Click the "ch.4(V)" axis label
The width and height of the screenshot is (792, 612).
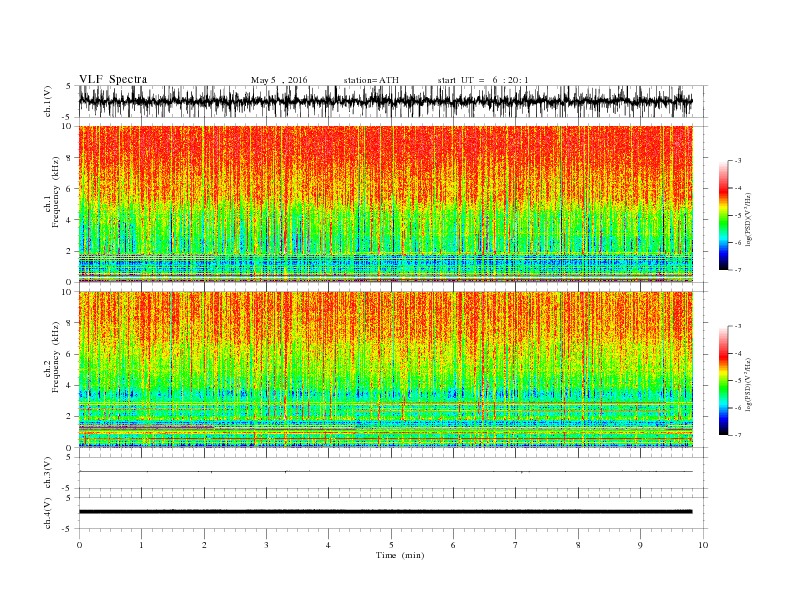click(x=48, y=513)
